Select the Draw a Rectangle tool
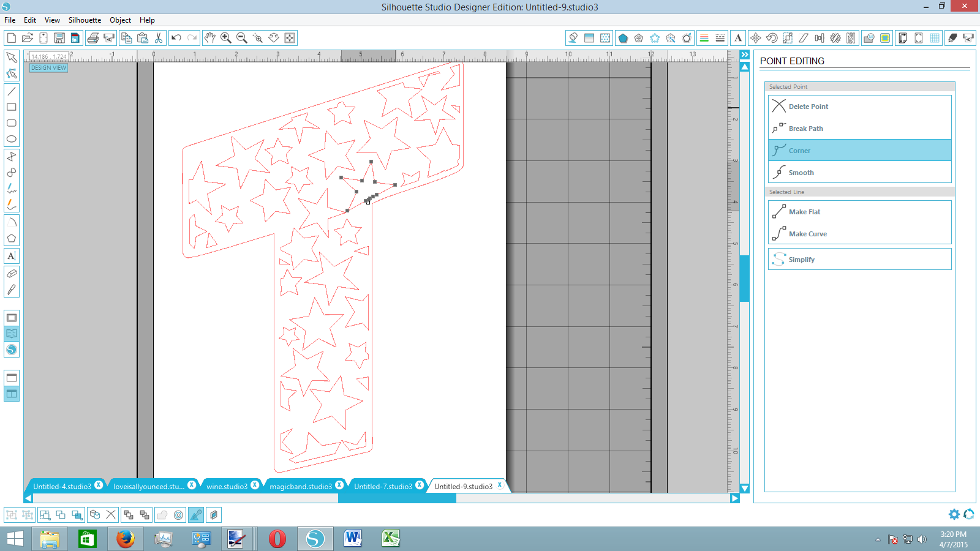The width and height of the screenshot is (980, 551). coord(12,107)
